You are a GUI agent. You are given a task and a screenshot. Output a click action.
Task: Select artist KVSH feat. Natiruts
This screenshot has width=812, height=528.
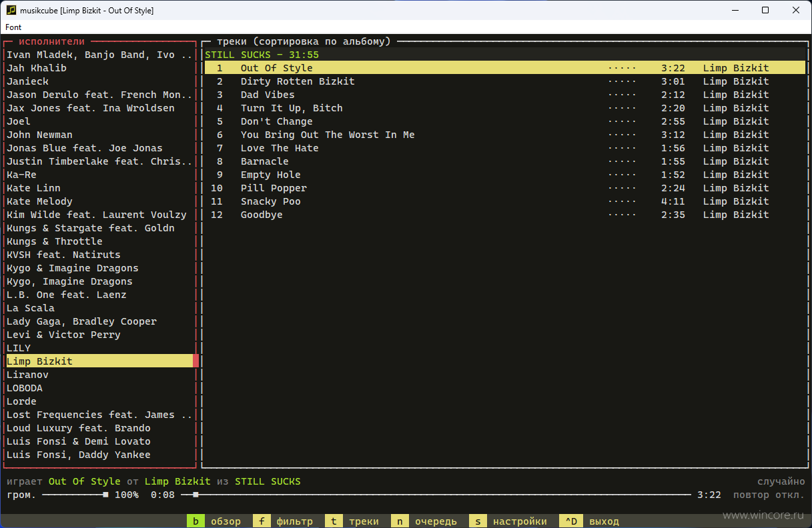pyautogui.click(x=99, y=255)
